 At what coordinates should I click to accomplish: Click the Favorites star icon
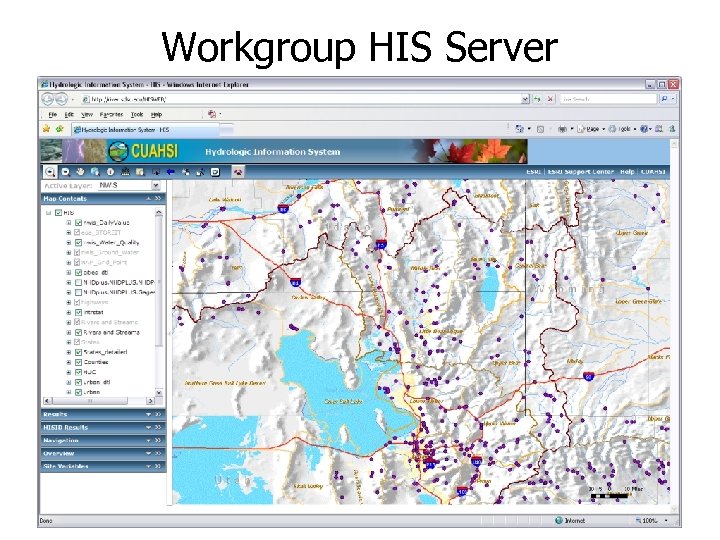coord(46,129)
